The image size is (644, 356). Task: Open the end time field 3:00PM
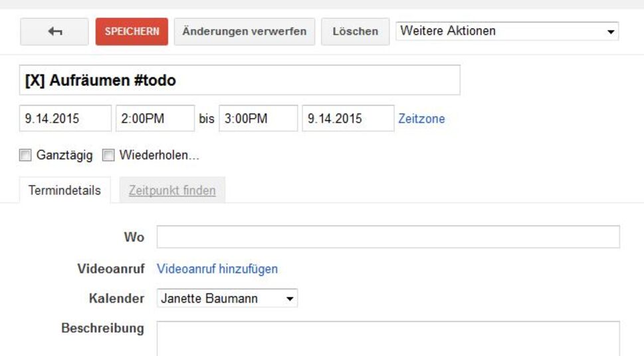pos(258,119)
